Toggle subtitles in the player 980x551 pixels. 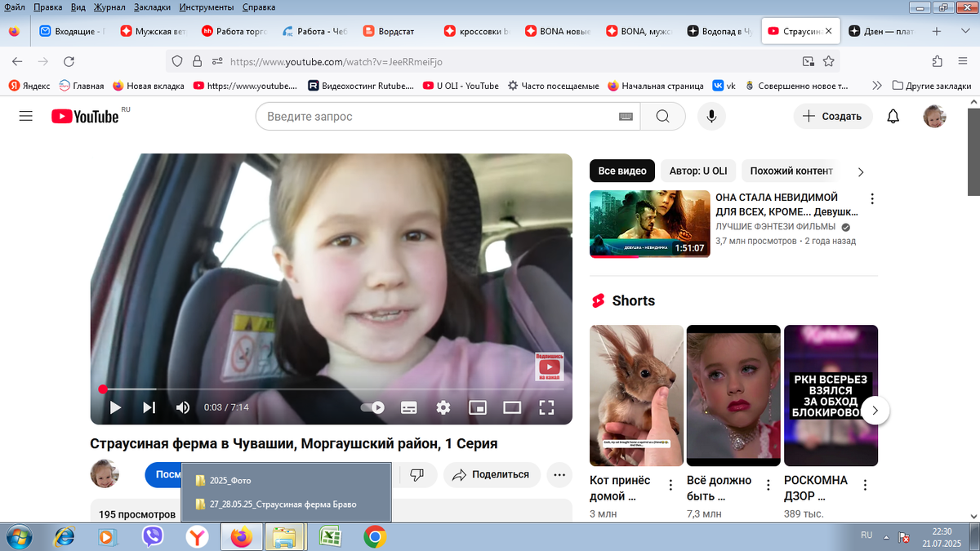click(x=409, y=407)
